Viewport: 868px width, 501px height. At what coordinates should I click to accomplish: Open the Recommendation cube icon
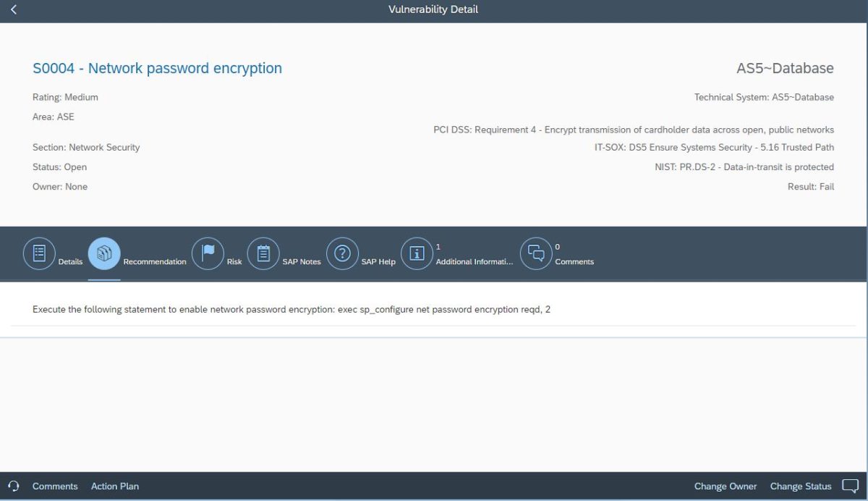click(104, 251)
